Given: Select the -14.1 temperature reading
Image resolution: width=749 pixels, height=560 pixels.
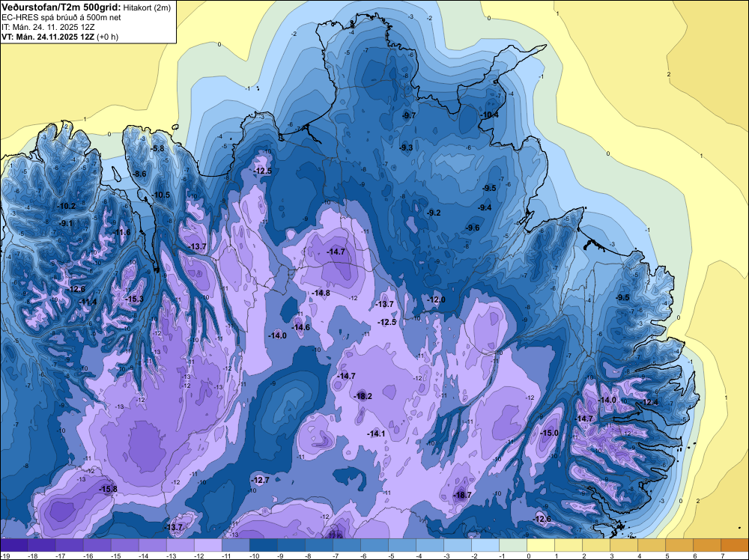Looking at the screenshot, I should (376, 433).
